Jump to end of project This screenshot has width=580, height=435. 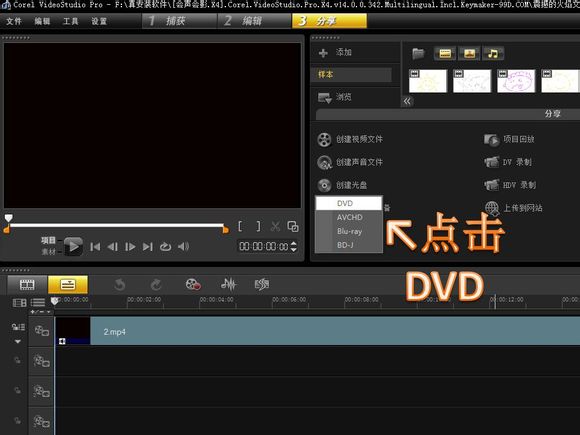pos(148,247)
